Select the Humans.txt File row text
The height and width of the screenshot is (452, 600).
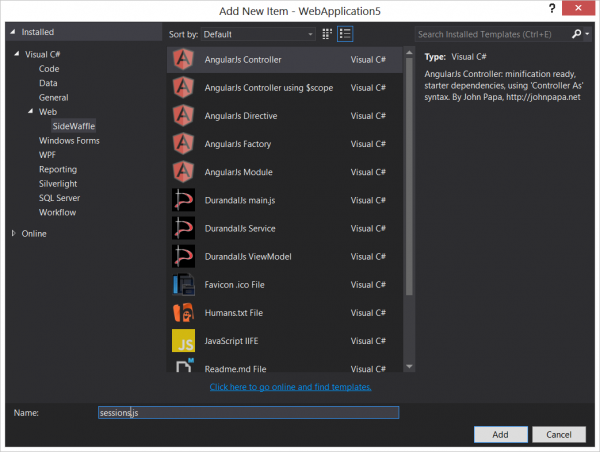click(x=233, y=313)
